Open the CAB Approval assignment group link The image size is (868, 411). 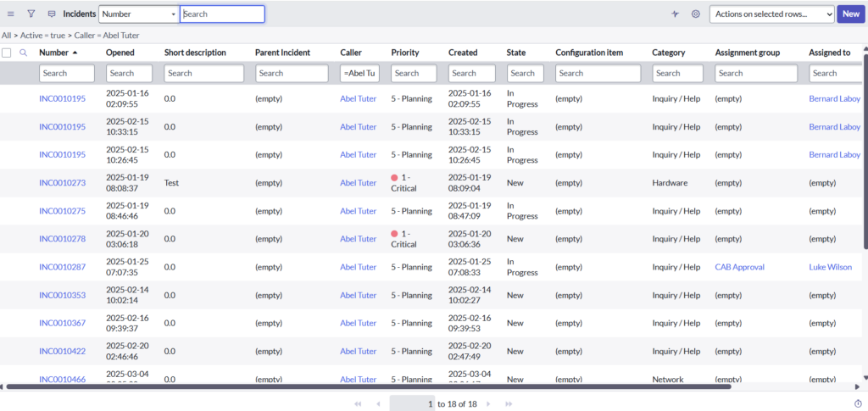(739, 267)
